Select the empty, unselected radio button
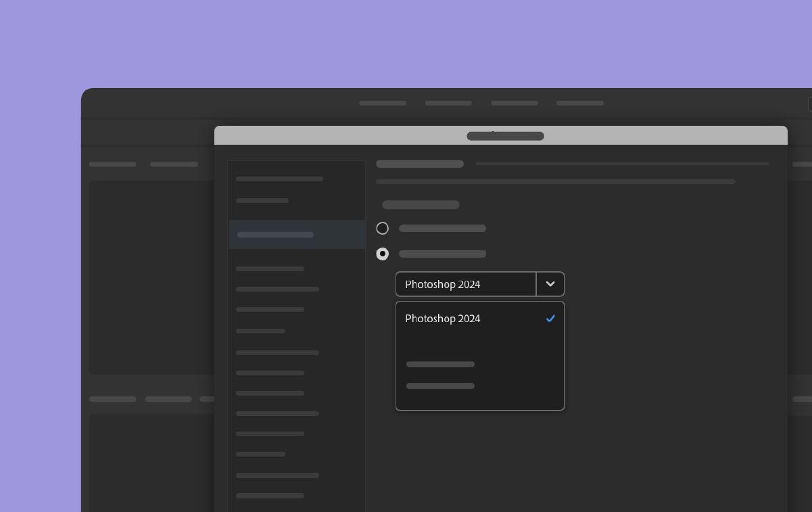 383,229
